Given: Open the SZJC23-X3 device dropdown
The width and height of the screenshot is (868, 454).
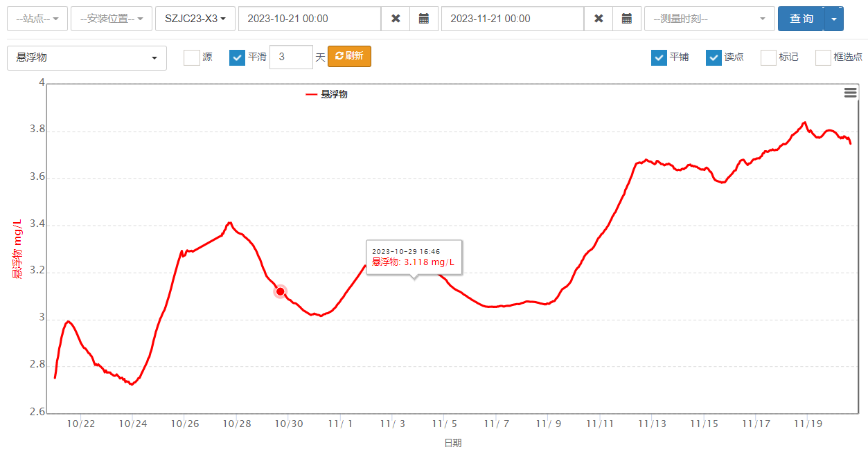Looking at the screenshot, I should [x=195, y=19].
